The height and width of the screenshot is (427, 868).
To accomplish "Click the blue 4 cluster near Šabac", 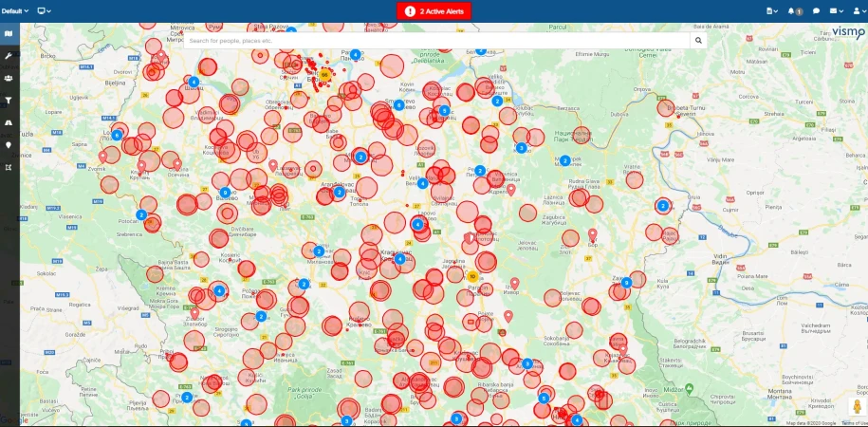I will point(194,82).
